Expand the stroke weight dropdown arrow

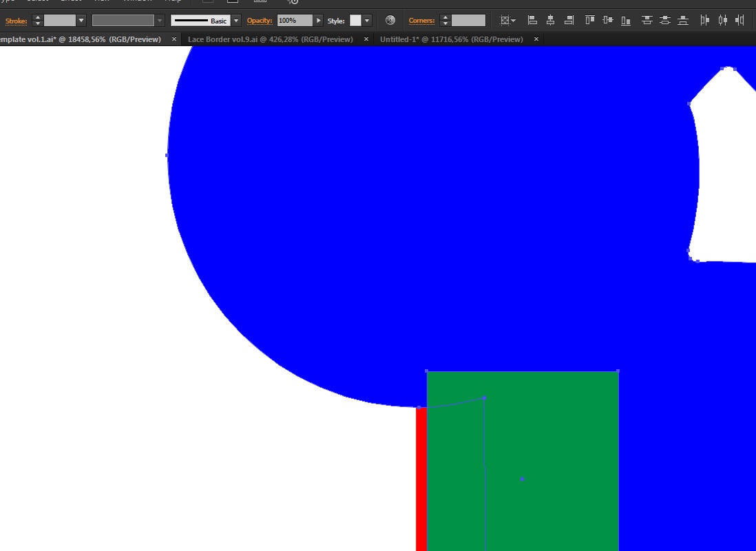(81, 21)
